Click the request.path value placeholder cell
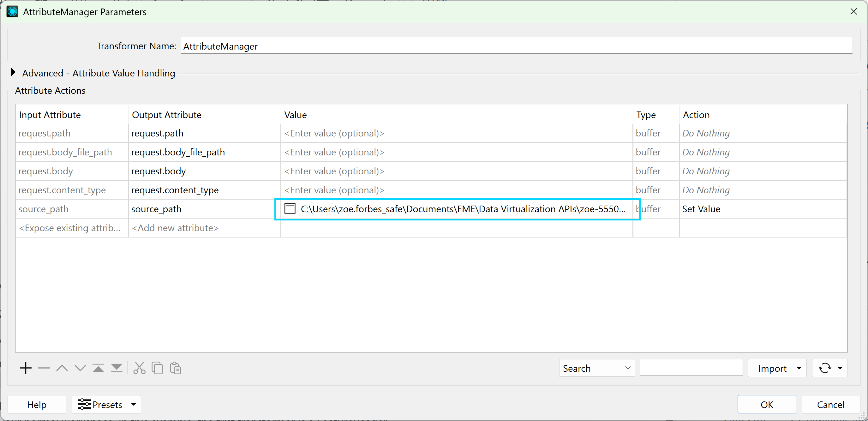 click(x=457, y=133)
